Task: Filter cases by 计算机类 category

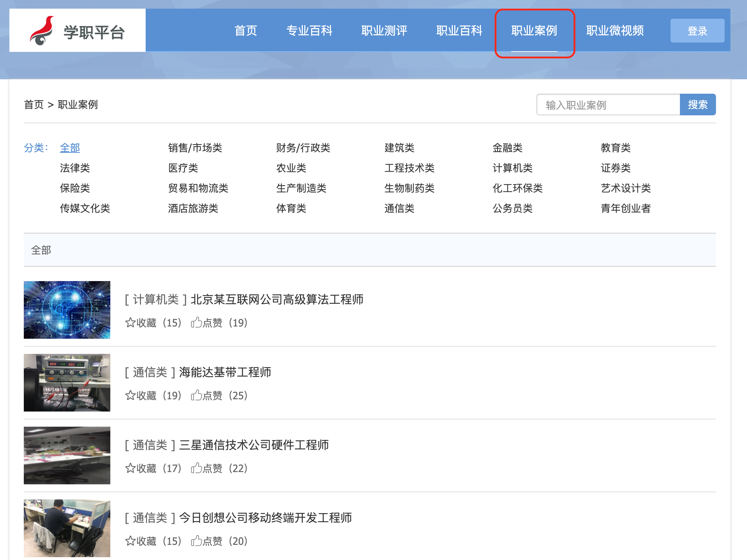Action: [x=512, y=168]
